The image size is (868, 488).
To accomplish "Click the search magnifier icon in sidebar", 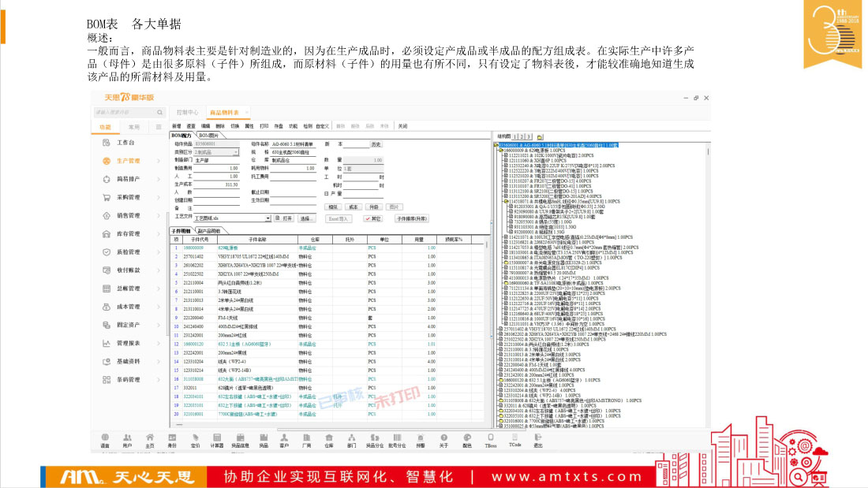I will click(160, 112).
